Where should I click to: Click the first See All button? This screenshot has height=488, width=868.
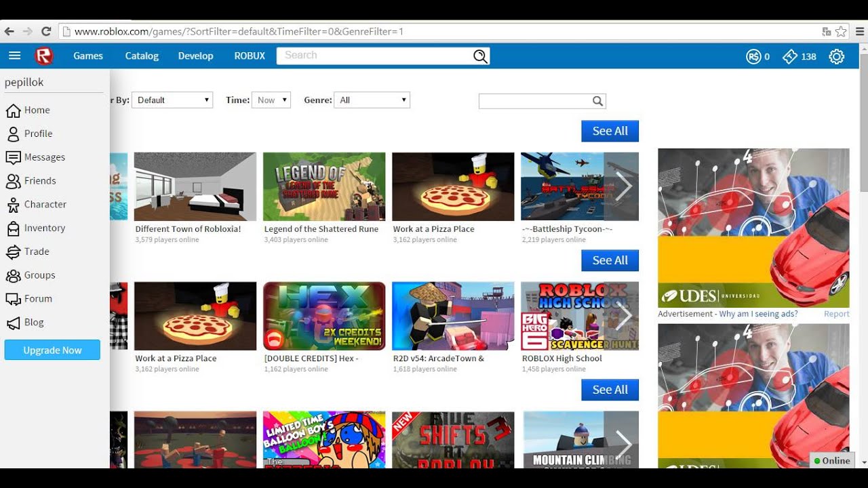click(610, 131)
